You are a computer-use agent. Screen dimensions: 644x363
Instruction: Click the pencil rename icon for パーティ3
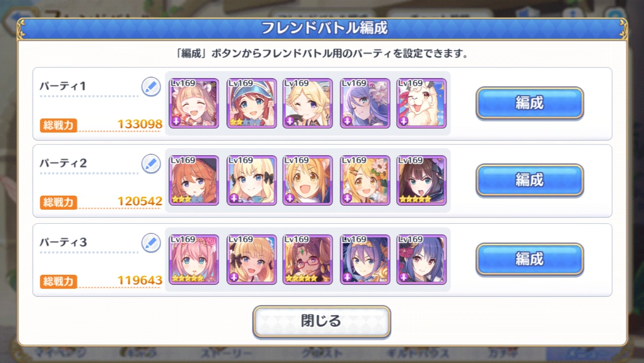click(151, 243)
